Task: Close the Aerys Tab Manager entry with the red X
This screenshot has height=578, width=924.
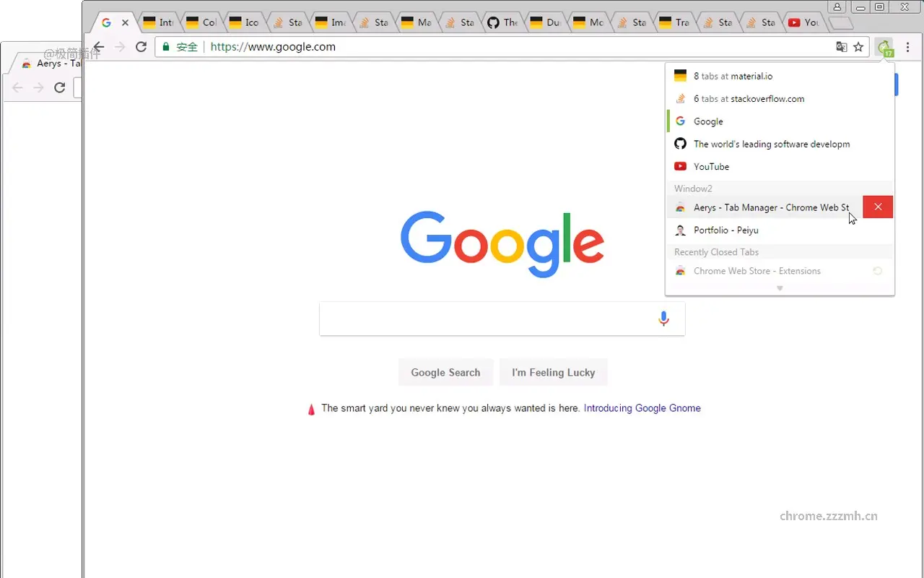Action: coord(878,207)
